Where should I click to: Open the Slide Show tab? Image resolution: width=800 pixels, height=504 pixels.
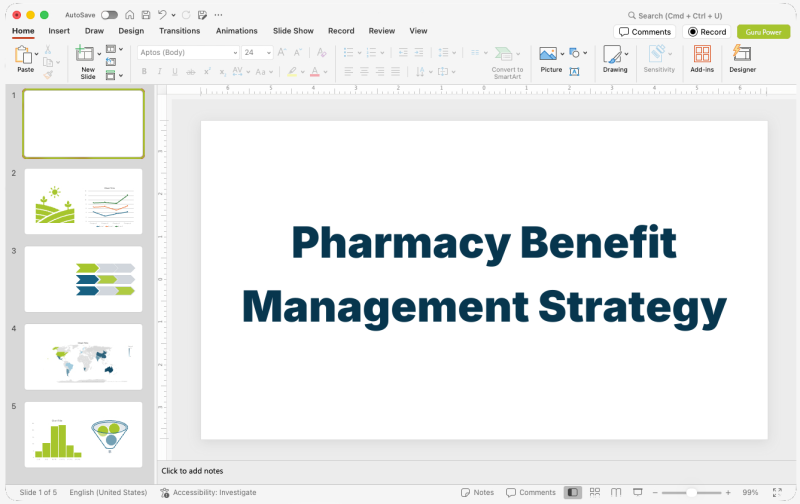(x=293, y=31)
